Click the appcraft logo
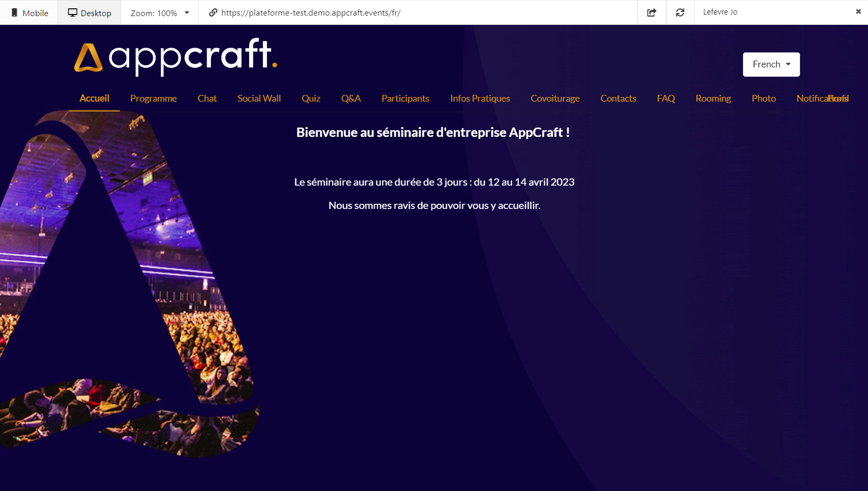 [175, 57]
